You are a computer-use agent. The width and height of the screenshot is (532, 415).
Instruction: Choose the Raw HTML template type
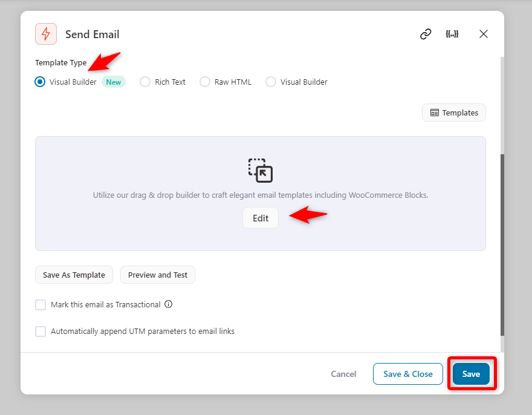pos(205,82)
